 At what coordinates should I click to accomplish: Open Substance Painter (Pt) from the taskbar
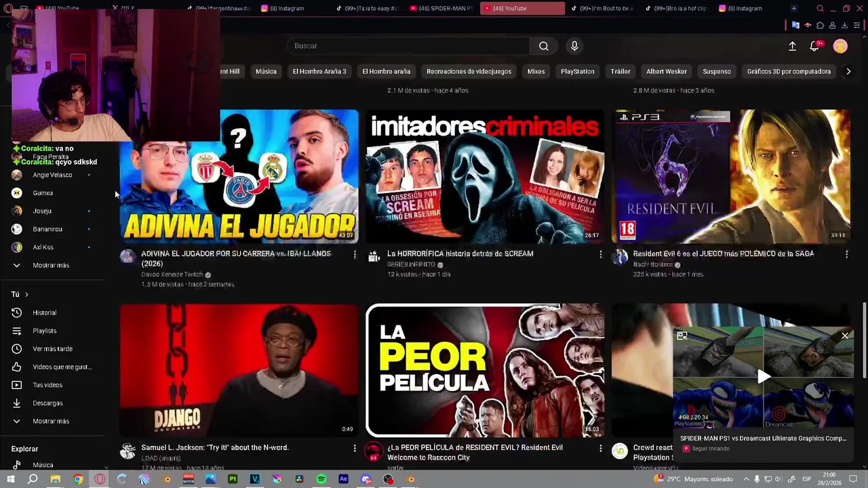(233, 479)
